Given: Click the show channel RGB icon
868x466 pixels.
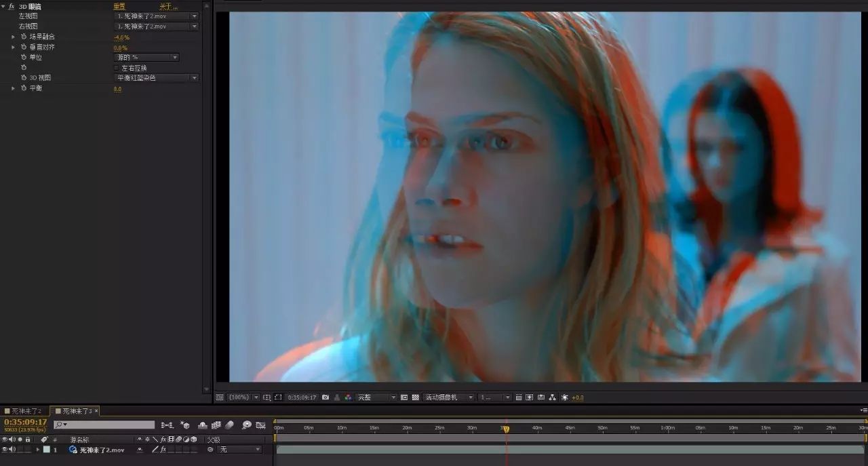Looking at the screenshot, I should (348, 397).
